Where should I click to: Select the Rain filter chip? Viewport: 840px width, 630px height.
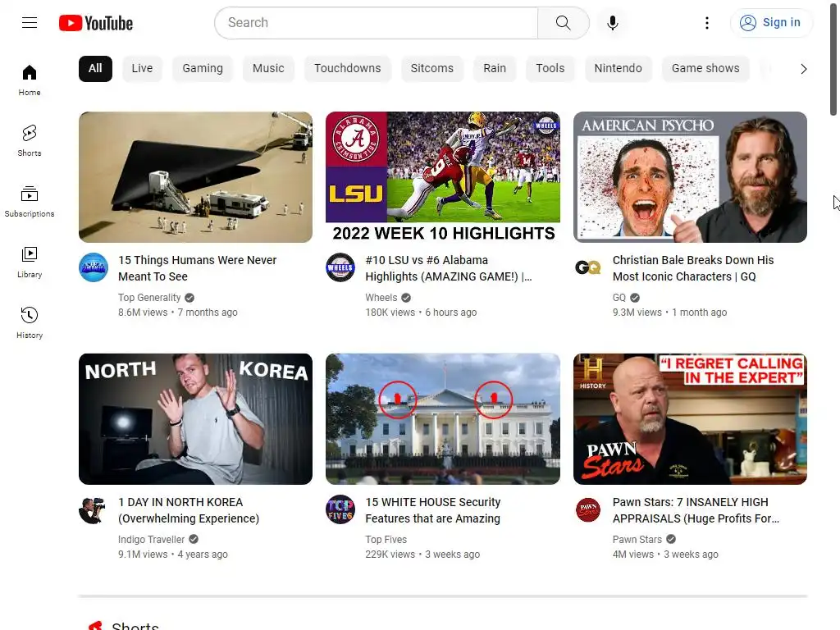tap(495, 69)
